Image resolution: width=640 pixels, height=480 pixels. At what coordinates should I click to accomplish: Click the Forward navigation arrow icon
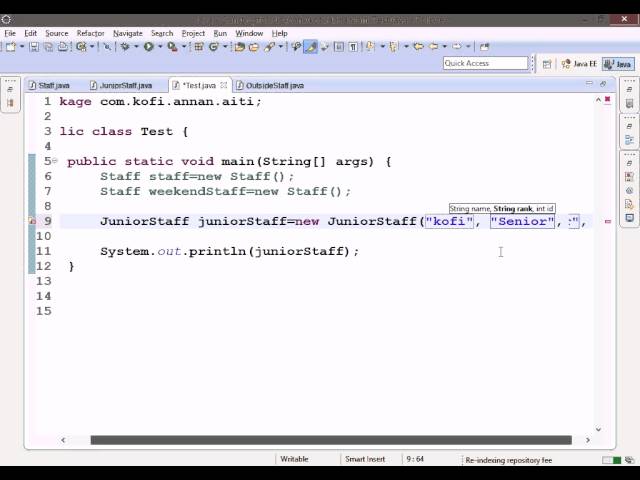(x=457, y=47)
